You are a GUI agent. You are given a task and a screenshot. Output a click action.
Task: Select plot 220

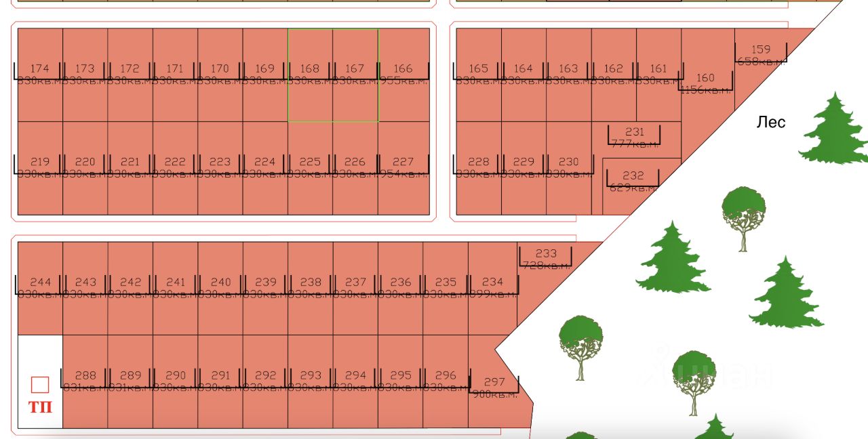point(85,168)
